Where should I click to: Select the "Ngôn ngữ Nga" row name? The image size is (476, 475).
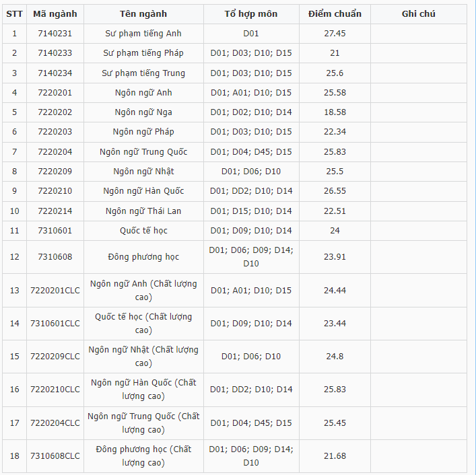click(x=143, y=112)
